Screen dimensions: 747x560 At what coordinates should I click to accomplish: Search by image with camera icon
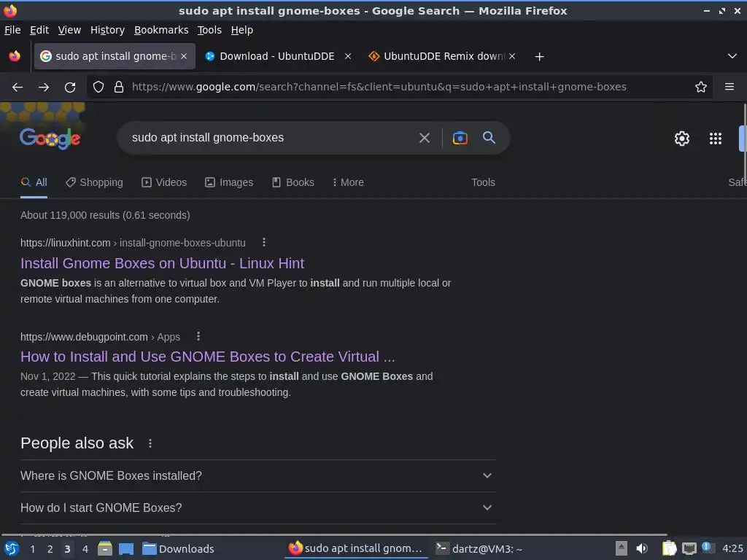460,138
